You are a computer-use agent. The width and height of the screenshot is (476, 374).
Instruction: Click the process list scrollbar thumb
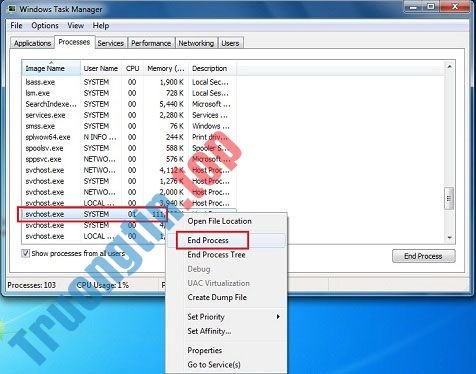[449, 198]
